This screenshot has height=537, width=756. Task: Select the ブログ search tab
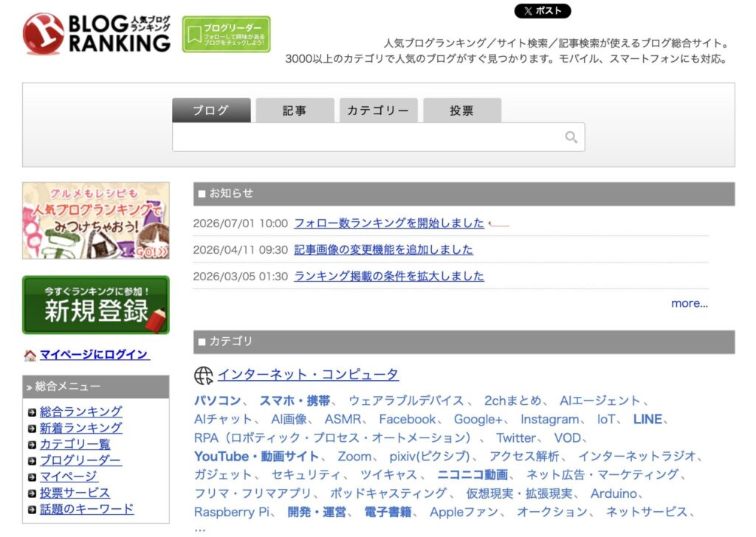211,111
